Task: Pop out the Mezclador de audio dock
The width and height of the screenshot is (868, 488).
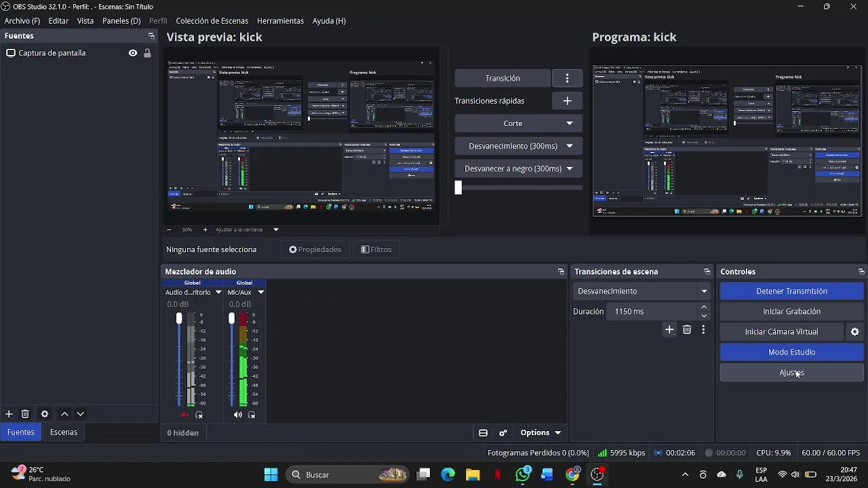Action: tap(561, 272)
